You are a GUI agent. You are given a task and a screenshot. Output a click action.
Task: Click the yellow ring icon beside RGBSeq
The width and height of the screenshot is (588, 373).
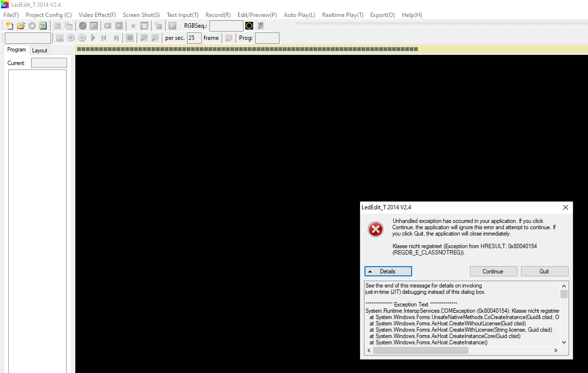(x=249, y=26)
